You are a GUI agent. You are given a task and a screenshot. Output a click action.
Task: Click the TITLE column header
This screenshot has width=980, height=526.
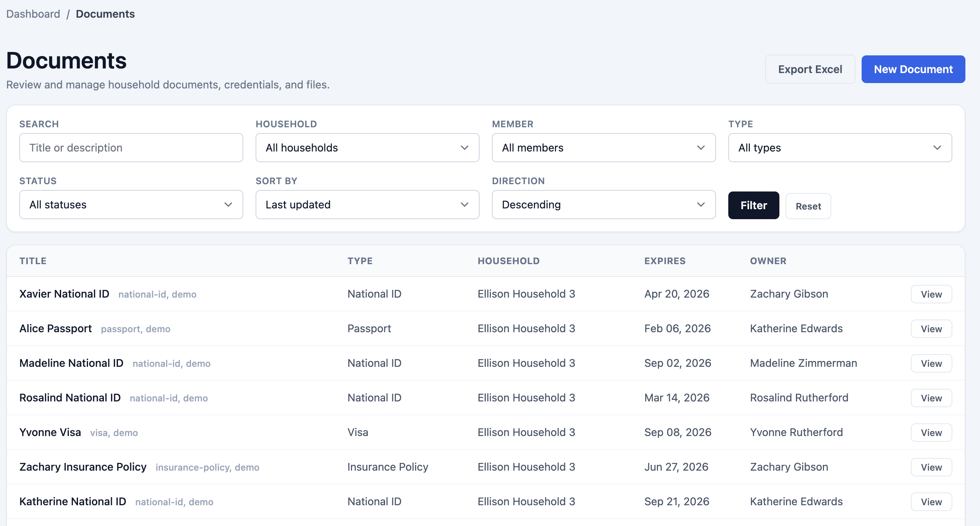(x=33, y=261)
